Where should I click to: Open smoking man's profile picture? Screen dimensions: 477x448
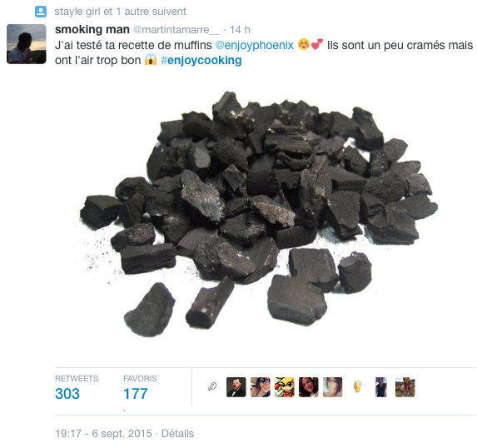27,44
